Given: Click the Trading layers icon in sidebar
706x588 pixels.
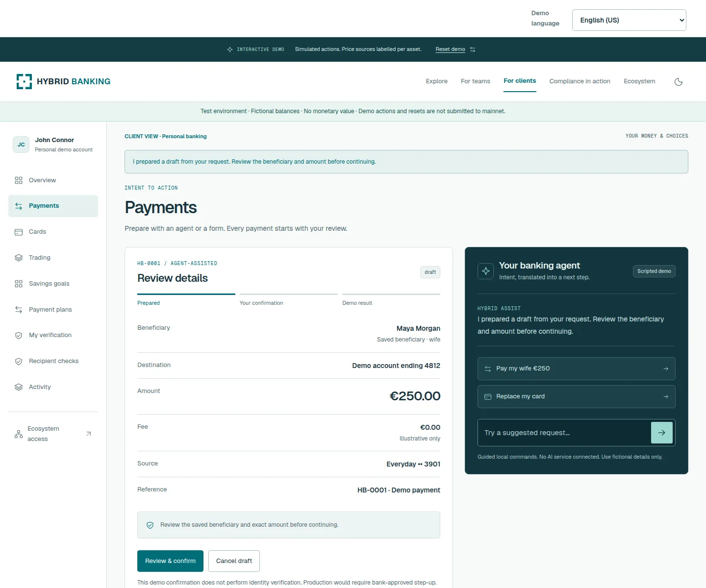Looking at the screenshot, I should point(19,258).
